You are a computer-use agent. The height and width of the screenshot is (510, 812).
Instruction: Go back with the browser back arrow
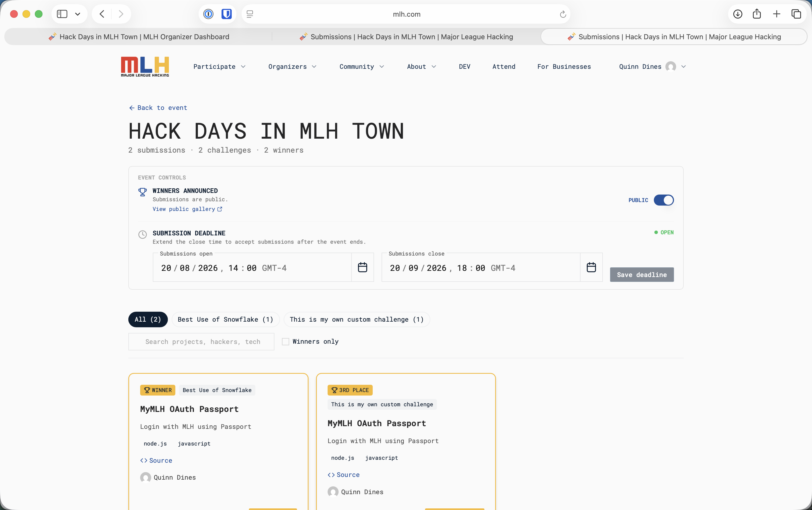[102, 14]
